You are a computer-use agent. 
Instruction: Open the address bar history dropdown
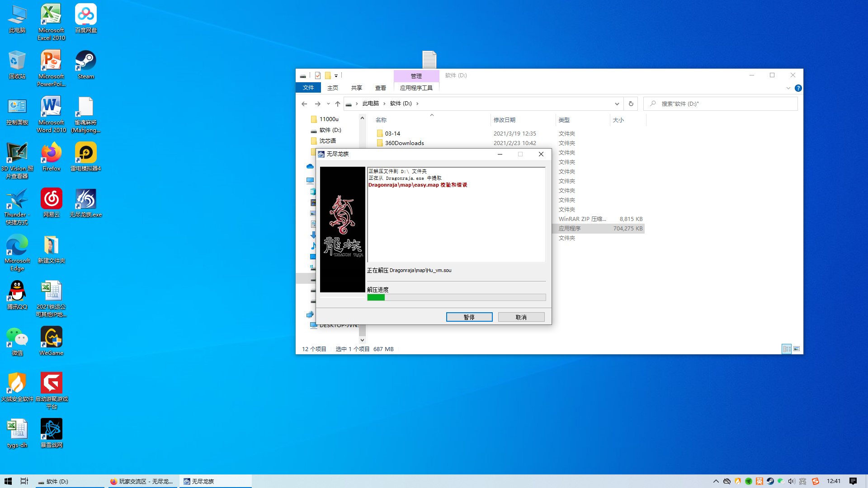pyautogui.click(x=617, y=104)
